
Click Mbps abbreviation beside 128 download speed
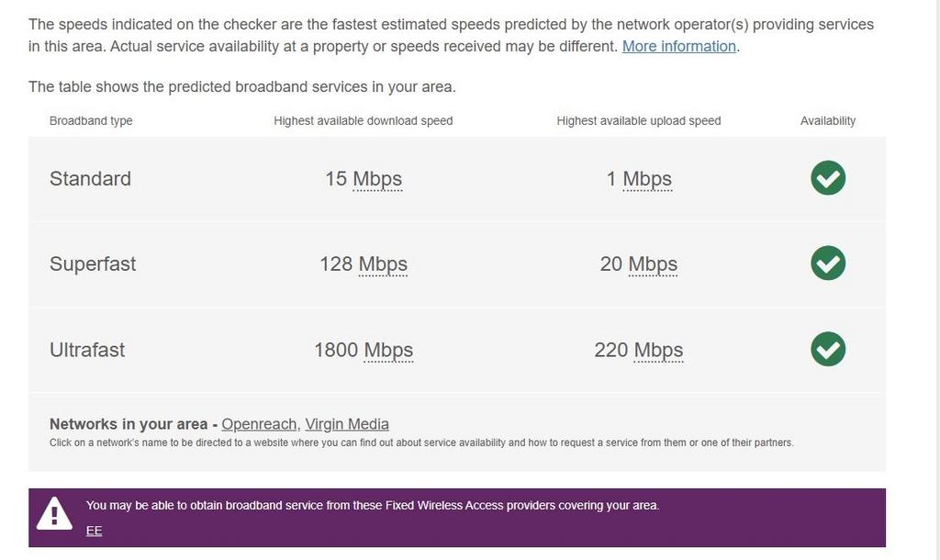[383, 264]
